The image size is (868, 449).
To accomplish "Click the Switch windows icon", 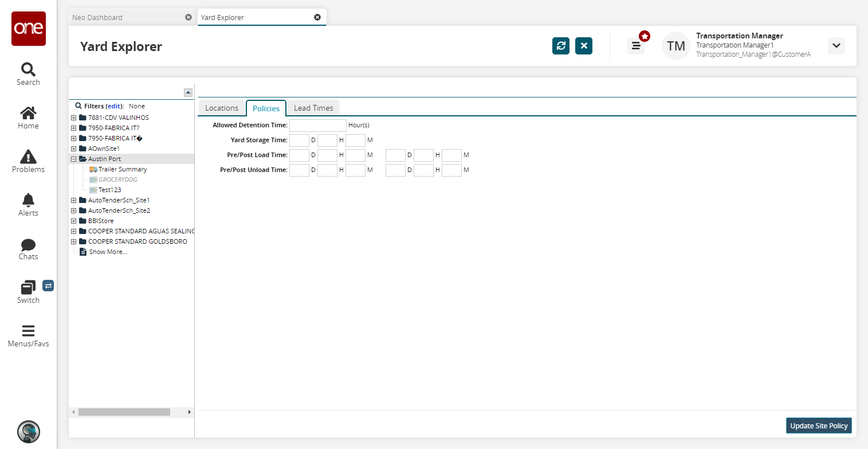I will click(x=28, y=287).
